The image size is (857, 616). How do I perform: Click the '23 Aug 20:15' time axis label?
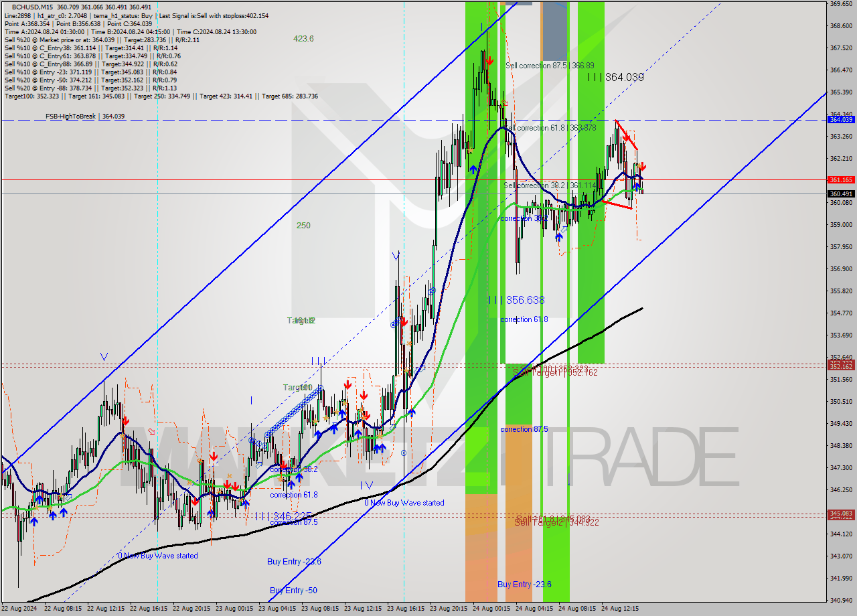click(x=449, y=609)
